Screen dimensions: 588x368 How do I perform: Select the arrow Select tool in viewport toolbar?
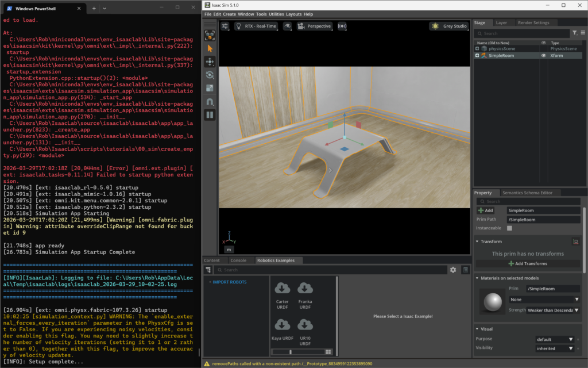point(210,48)
